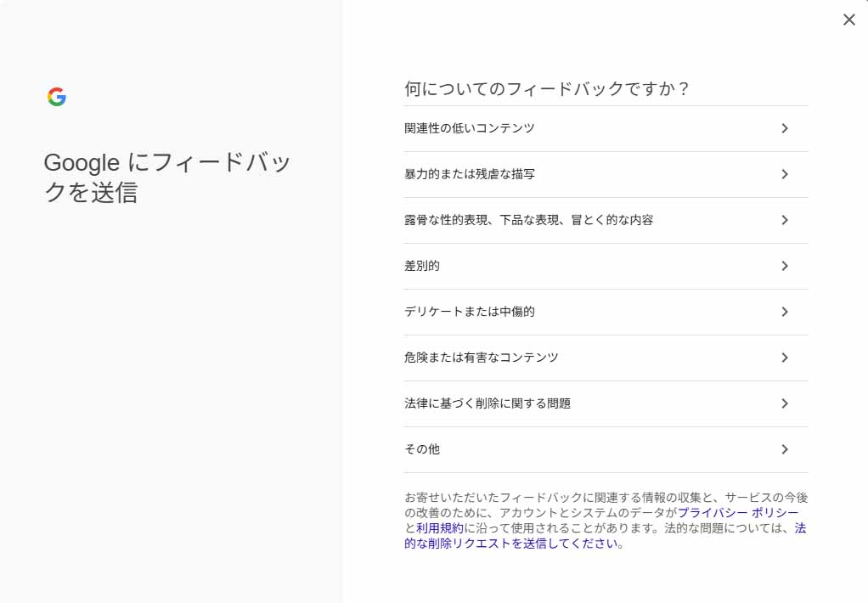Expand chevron for 危険または有害なコンテンツ
The width and height of the screenshot is (868, 603).
(785, 358)
